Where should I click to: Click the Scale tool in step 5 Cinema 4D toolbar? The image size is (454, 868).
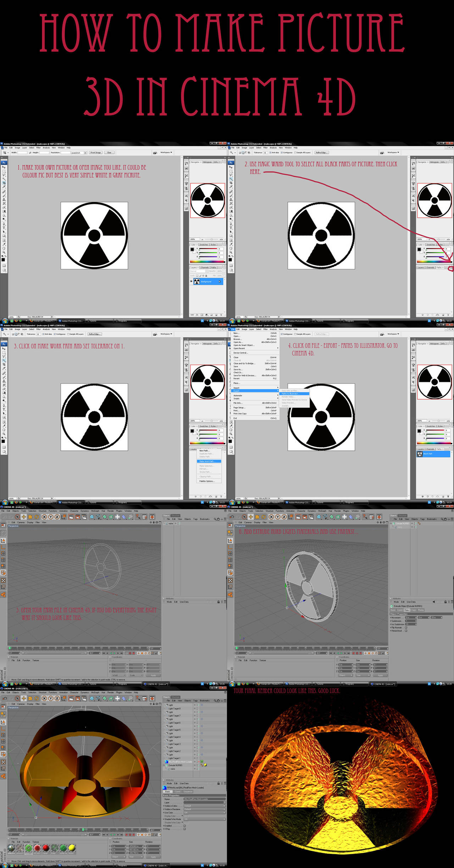click(30, 517)
